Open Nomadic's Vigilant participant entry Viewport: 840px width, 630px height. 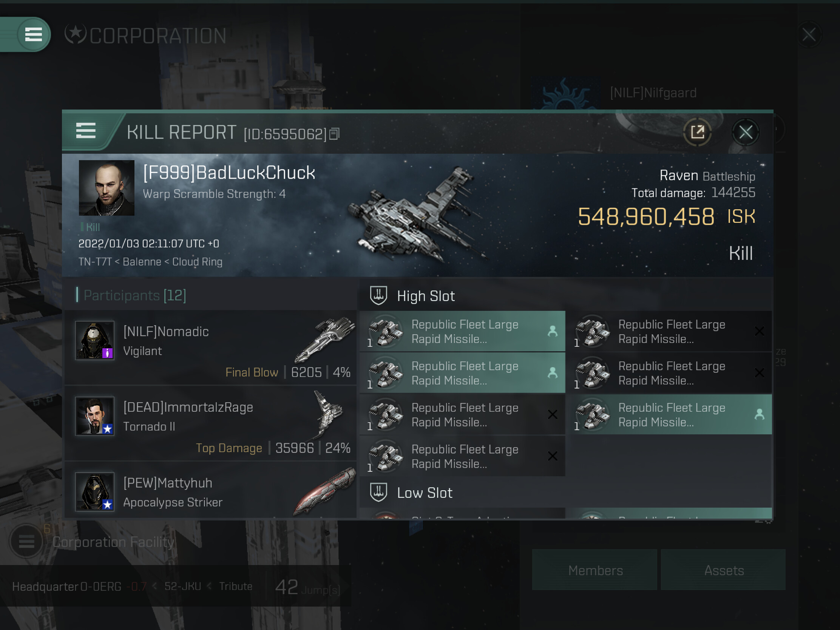click(x=211, y=347)
